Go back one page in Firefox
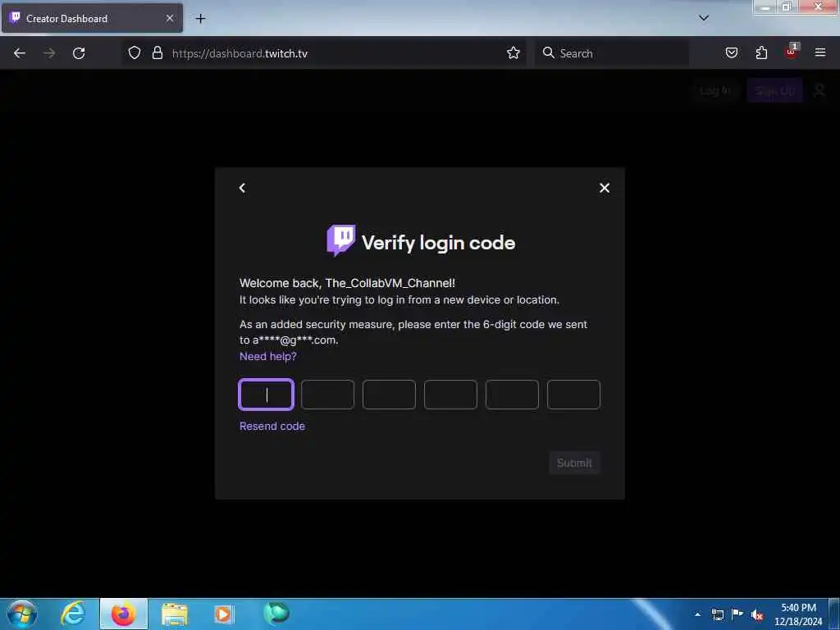This screenshot has height=630, width=840. pyautogui.click(x=20, y=53)
